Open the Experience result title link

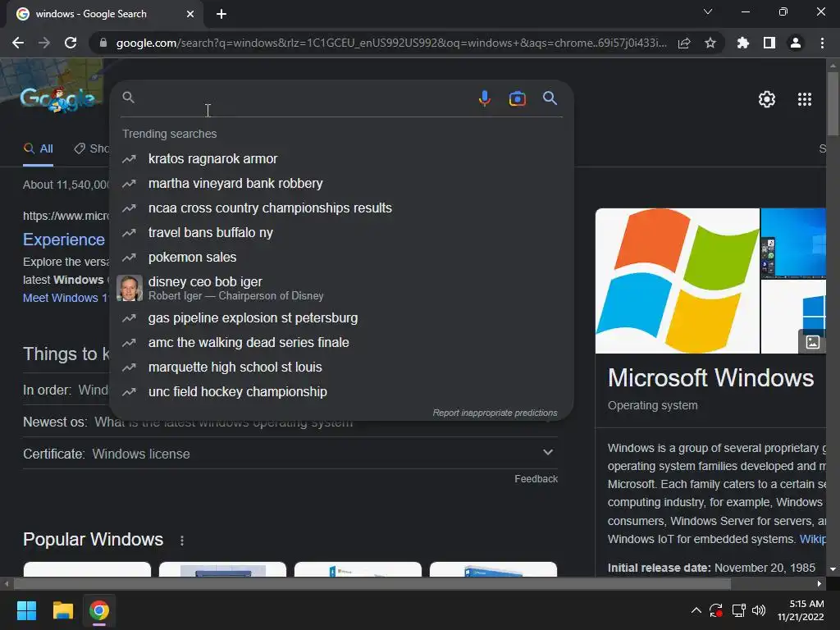(64, 240)
